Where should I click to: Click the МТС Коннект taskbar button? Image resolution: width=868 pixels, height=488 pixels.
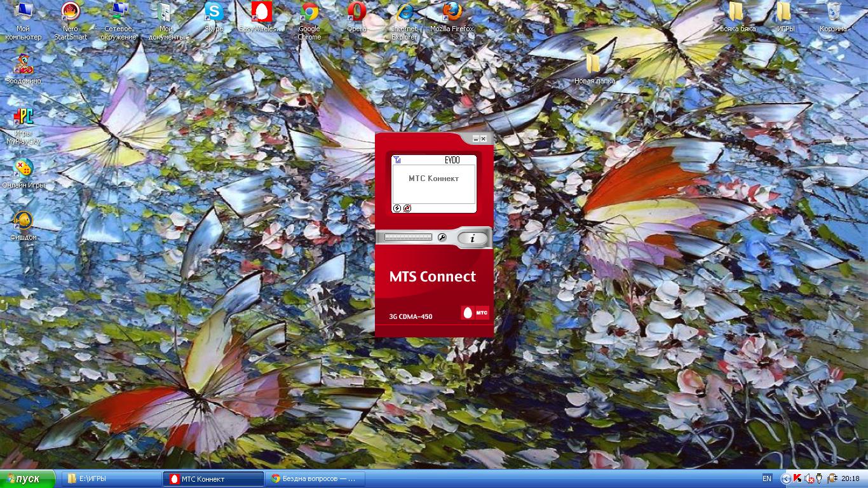tap(214, 478)
